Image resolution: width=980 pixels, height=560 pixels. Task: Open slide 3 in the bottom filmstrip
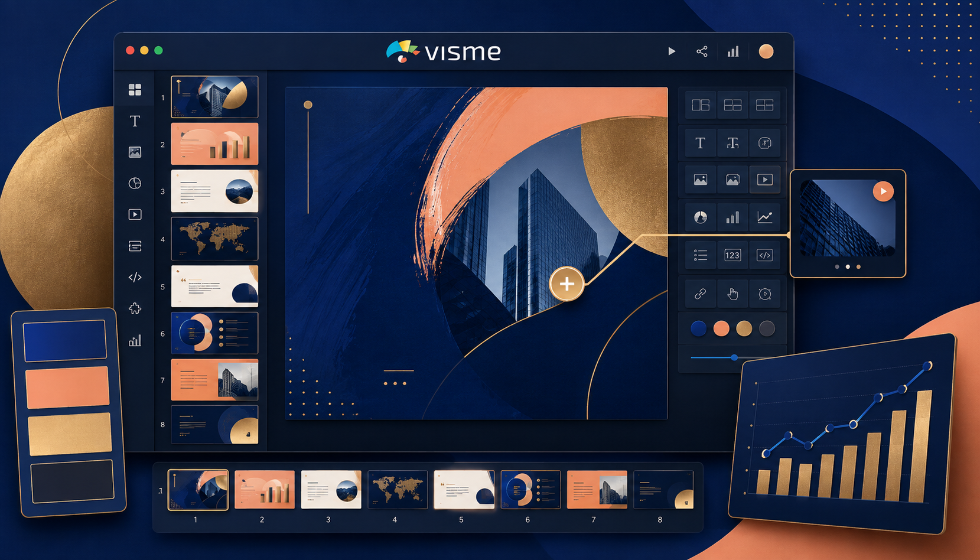click(x=331, y=490)
